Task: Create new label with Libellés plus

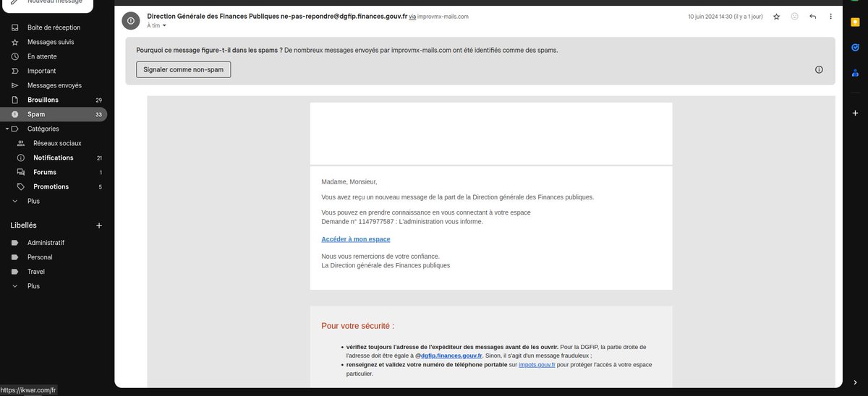Action: pyautogui.click(x=99, y=225)
